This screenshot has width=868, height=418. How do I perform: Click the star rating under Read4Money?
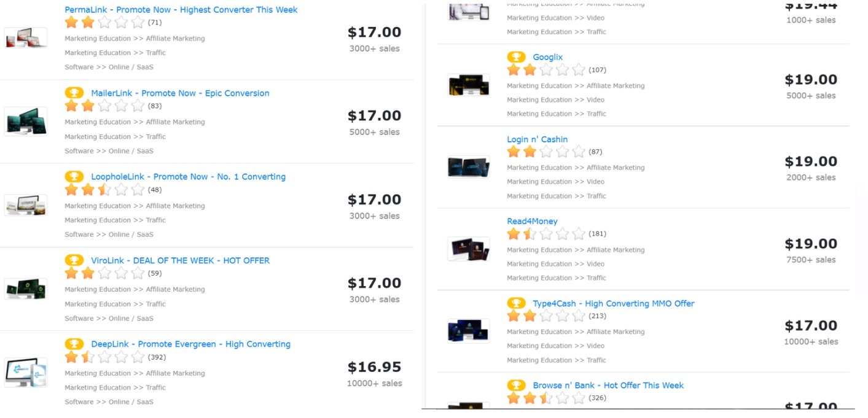click(x=546, y=234)
